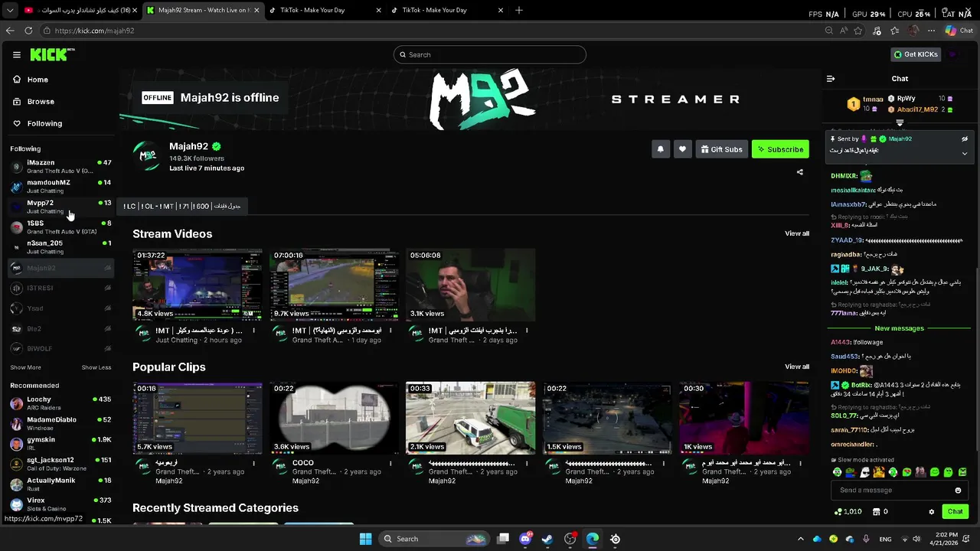
Task: Open Edge read aloud icon
Action: [x=843, y=31]
